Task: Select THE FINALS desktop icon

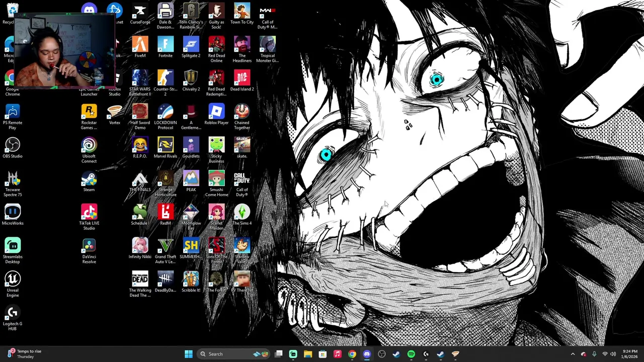Action: pos(140,182)
